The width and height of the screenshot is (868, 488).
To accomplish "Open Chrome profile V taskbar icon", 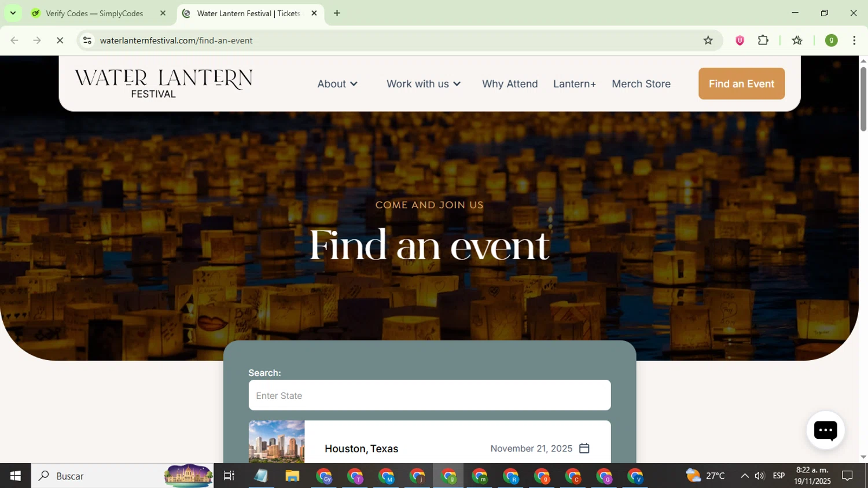I will point(635,476).
